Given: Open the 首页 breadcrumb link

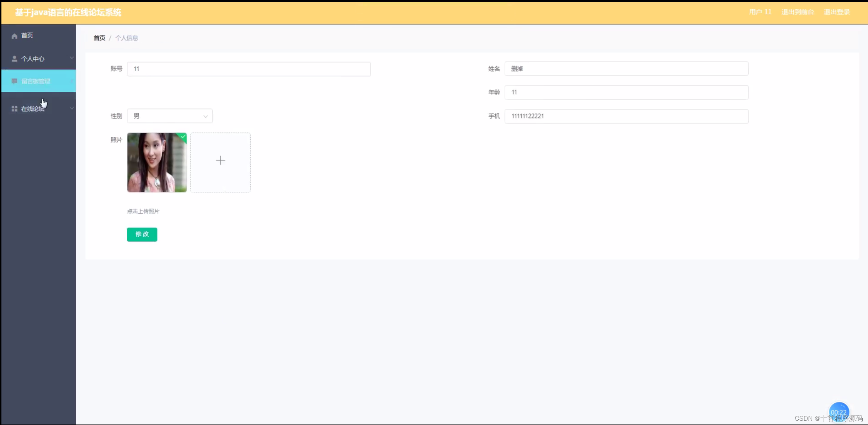Looking at the screenshot, I should pyautogui.click(x=99, y=38).
